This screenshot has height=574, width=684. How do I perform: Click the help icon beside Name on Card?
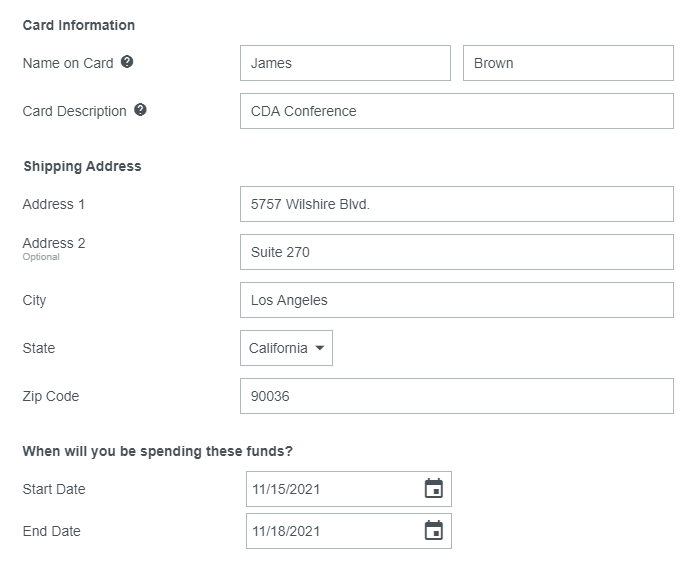pyautogui.click(x=127, y=62)
